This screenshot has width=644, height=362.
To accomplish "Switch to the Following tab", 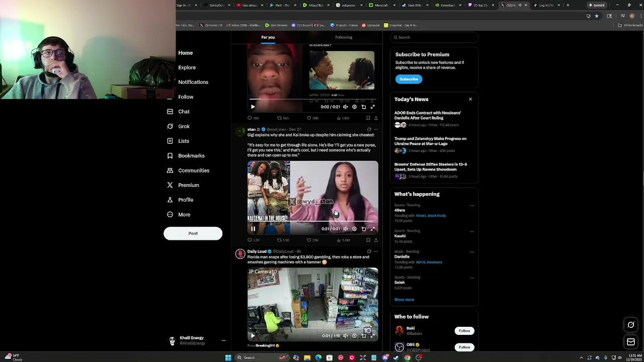I will click(344, 37).
